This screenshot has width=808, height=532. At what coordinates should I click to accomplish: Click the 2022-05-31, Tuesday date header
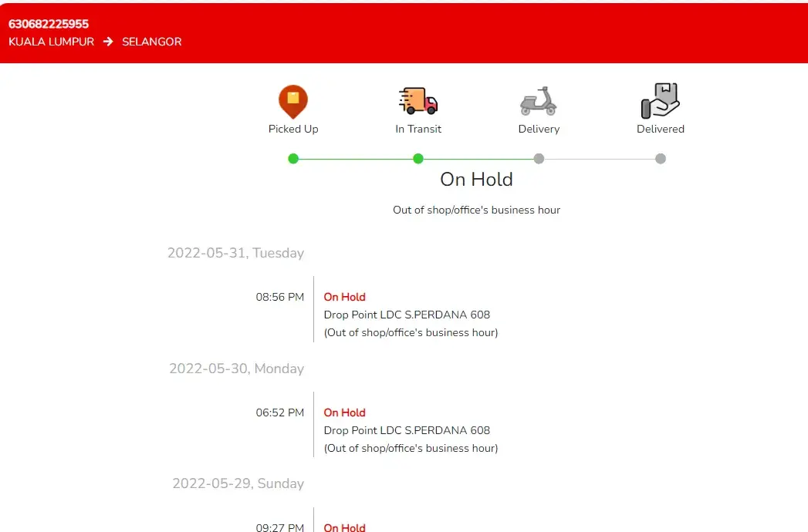tap(235, 253)
